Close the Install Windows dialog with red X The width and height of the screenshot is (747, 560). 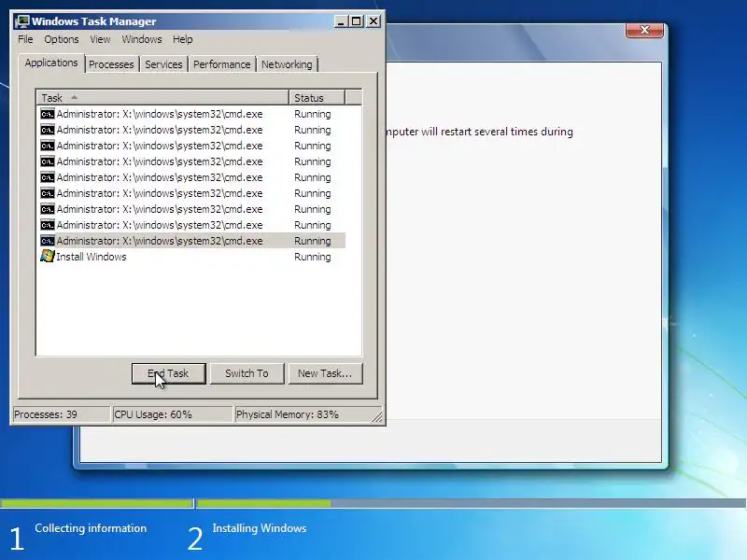point(644,30)
